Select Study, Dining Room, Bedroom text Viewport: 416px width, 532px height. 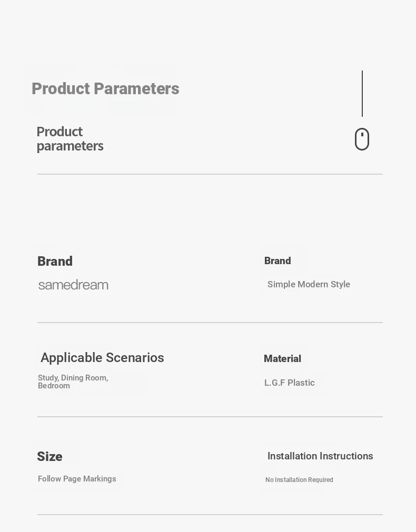[x=73, y=382]
